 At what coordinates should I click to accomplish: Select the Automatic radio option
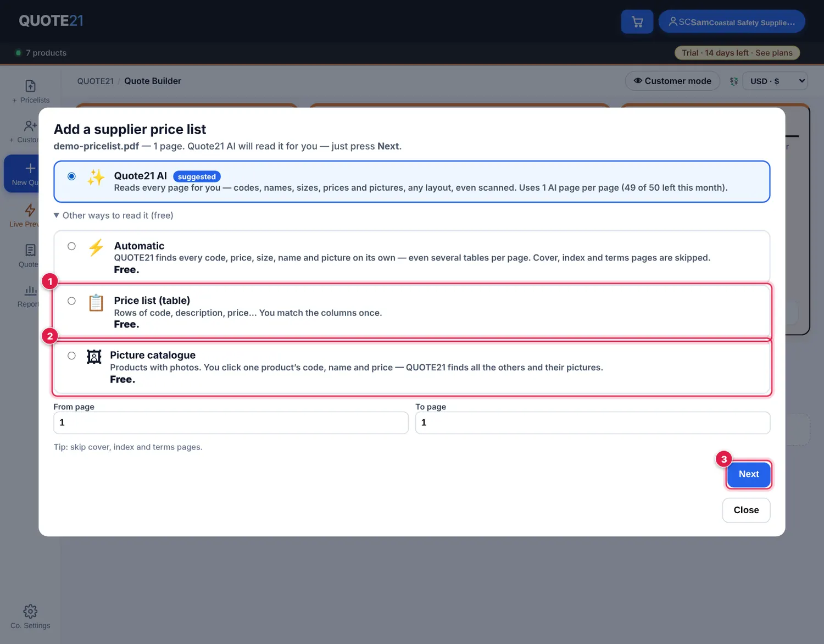click(x=71, y=246)
